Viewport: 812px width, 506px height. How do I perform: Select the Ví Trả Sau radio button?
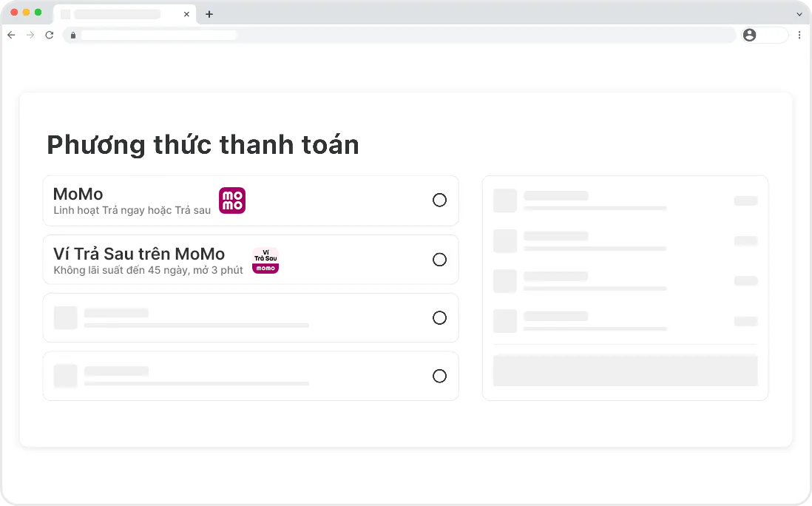point(439,259)
